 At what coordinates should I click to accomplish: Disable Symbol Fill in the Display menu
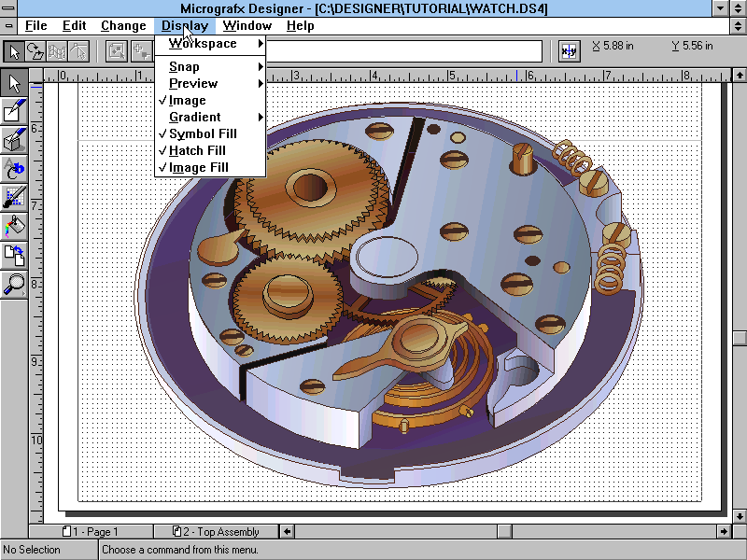202,133
